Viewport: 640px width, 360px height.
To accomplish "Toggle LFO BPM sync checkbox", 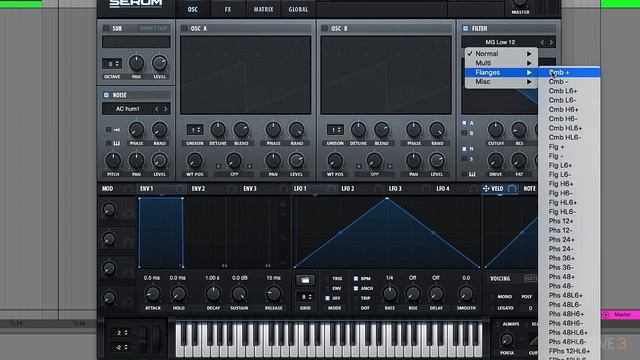I will [356, 278].
